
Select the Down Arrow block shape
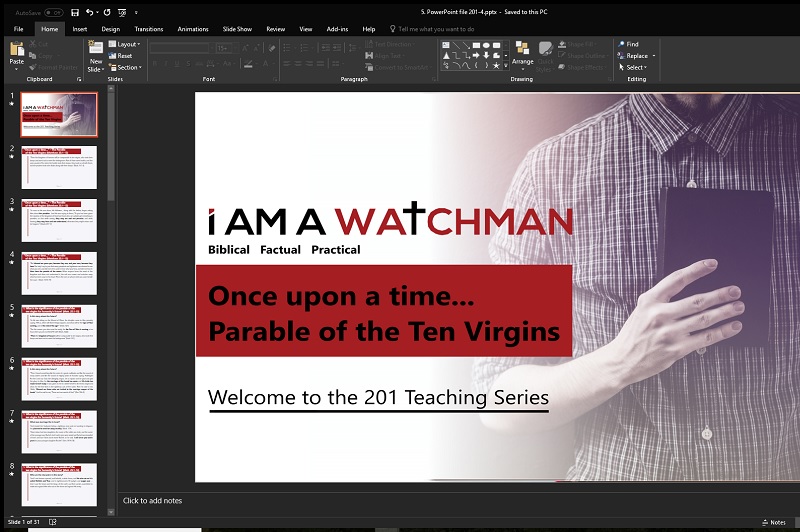[486, 55]
